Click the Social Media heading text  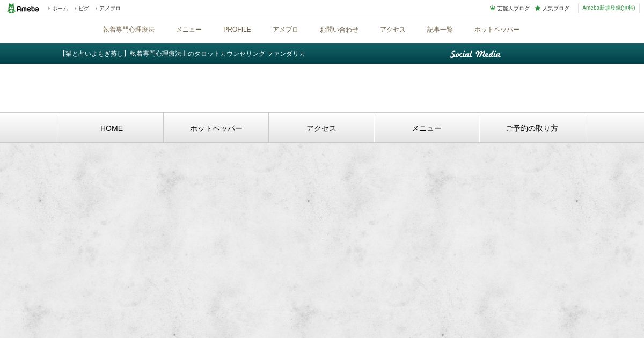point(475,54)
